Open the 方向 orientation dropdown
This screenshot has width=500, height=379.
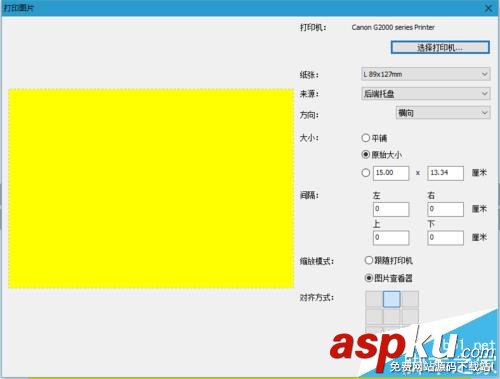(443, 113)
